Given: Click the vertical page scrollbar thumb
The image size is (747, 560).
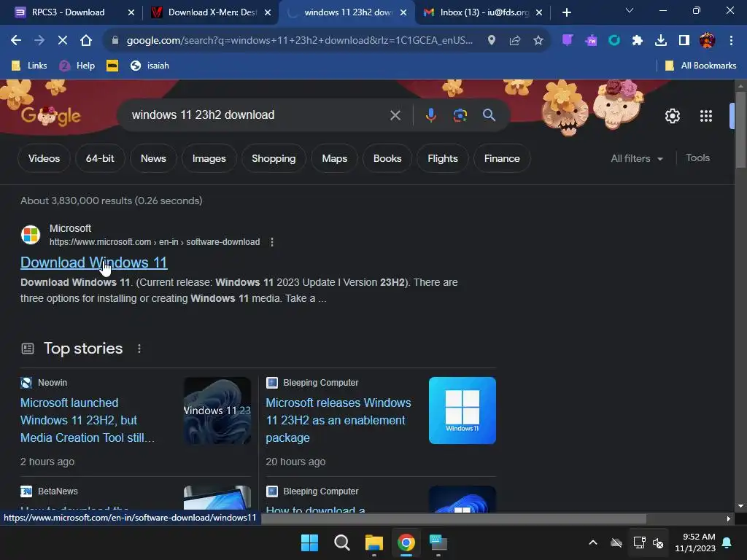Looking at the screenshot, I should 740,130.
